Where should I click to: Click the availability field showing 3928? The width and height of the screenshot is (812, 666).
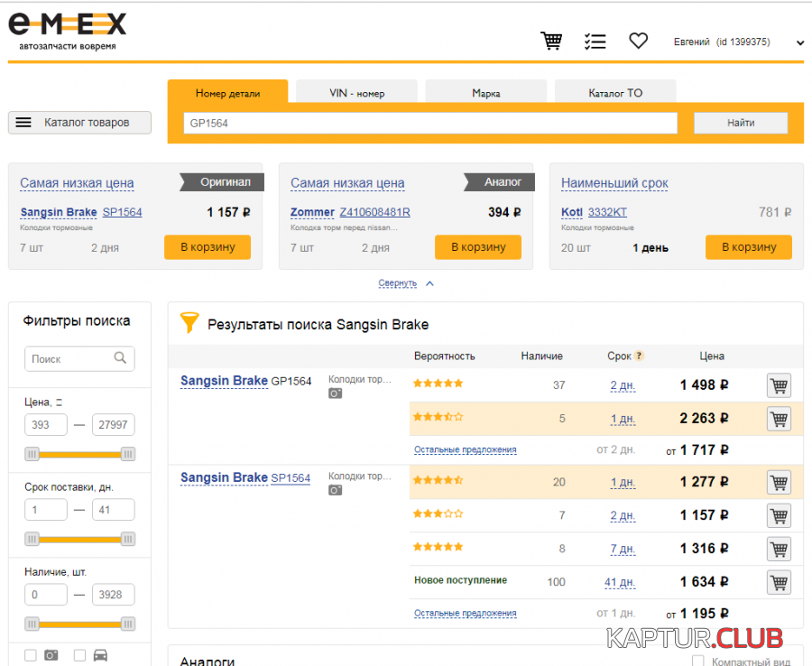(x=114, y=595)
